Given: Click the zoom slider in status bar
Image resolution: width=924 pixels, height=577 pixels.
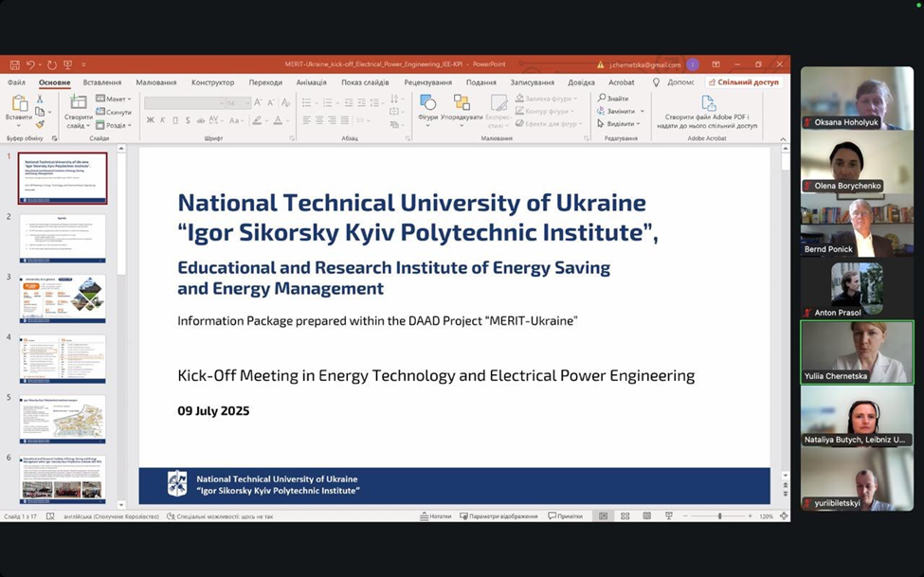Looking at the screenshot, I should coord(717,515).
